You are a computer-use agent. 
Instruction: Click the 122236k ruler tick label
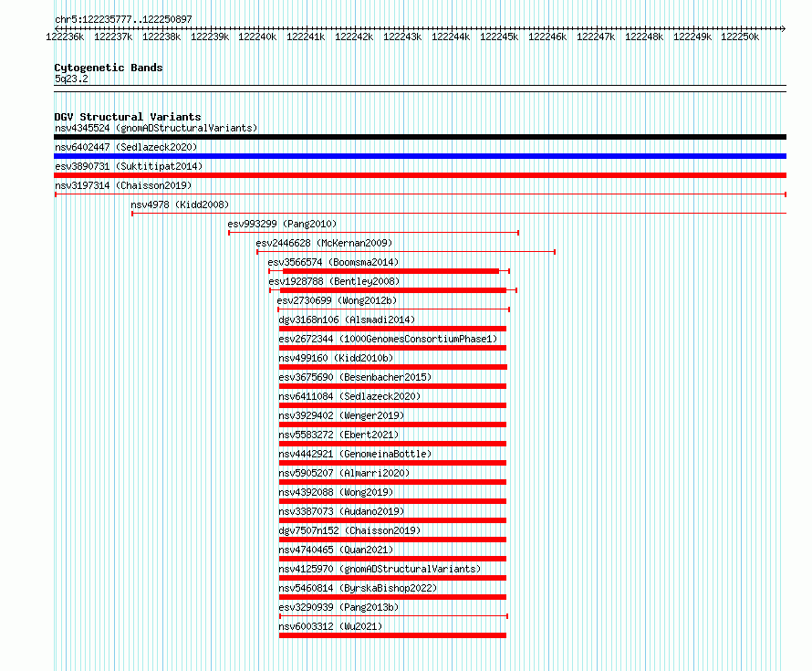[x=65, y=37]
